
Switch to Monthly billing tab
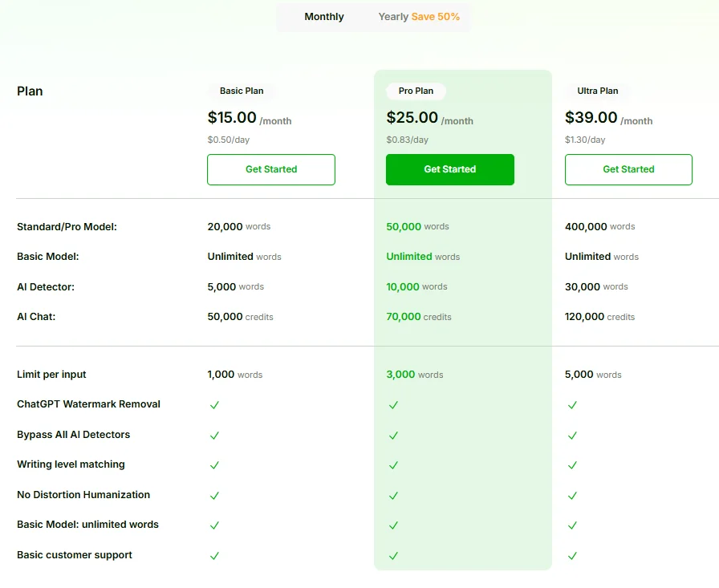tap(324, 17)
